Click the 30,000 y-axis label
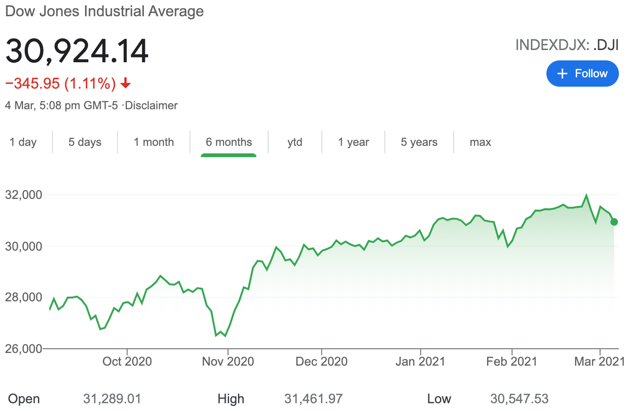Screen dimensions: 638x411 point(24,246)
